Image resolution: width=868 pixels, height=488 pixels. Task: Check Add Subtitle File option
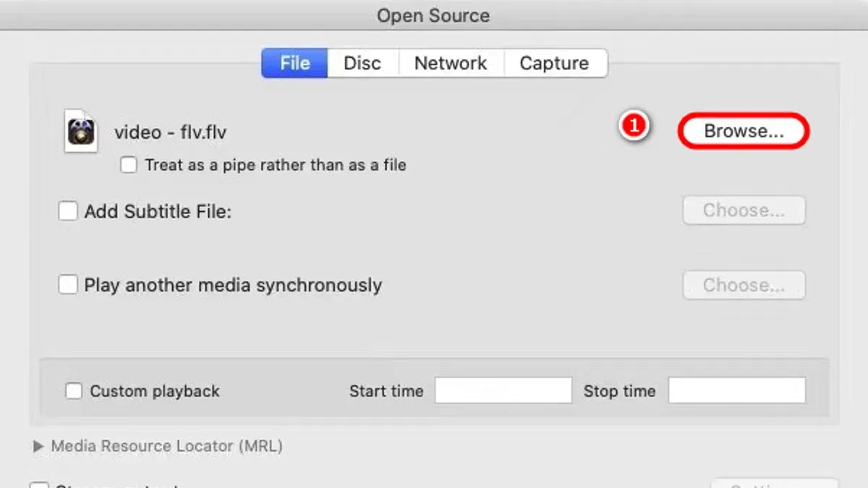(x=68, y=212)
